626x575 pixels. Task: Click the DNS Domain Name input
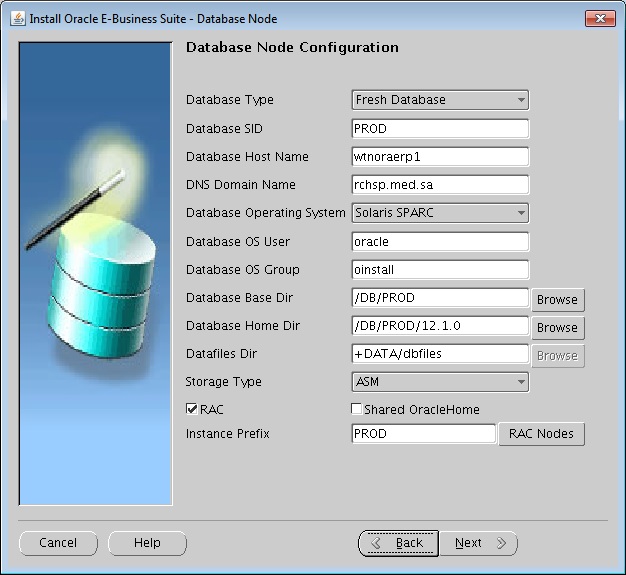[x=440, y=185]
